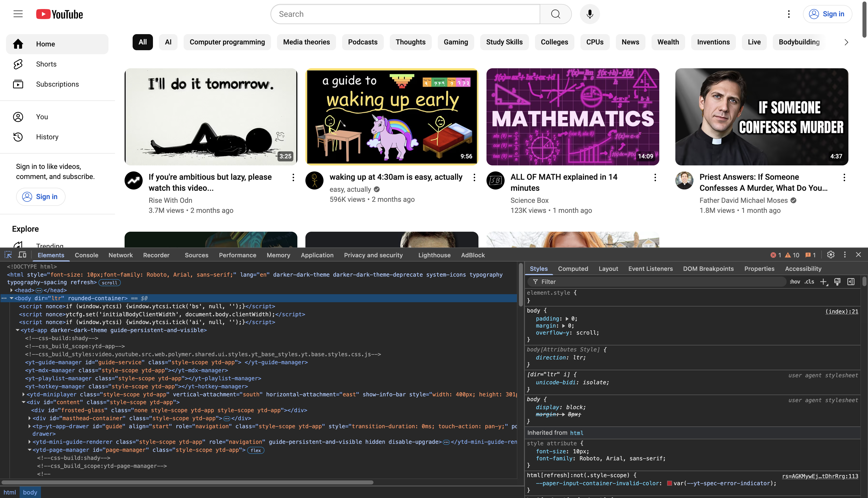This screenshot has width=868, height=498.
Task: Click the scroll badge on html
Action: [110, 283]
